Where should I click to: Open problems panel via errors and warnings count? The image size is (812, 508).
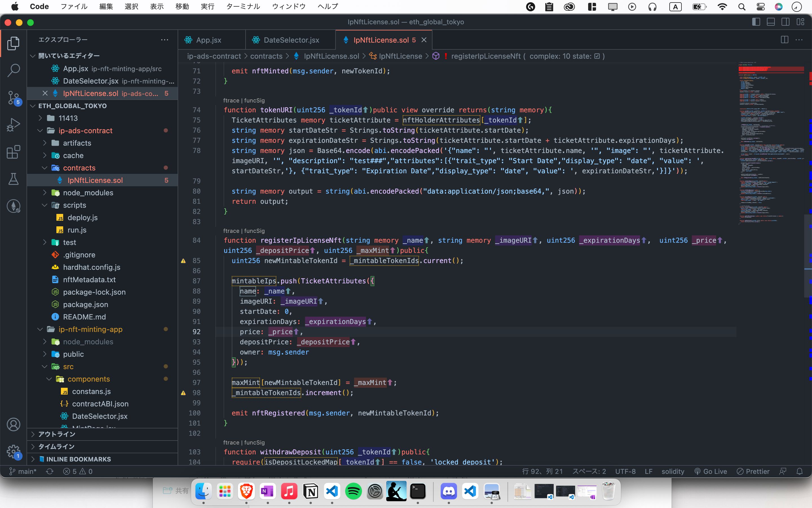pos(78,471)
